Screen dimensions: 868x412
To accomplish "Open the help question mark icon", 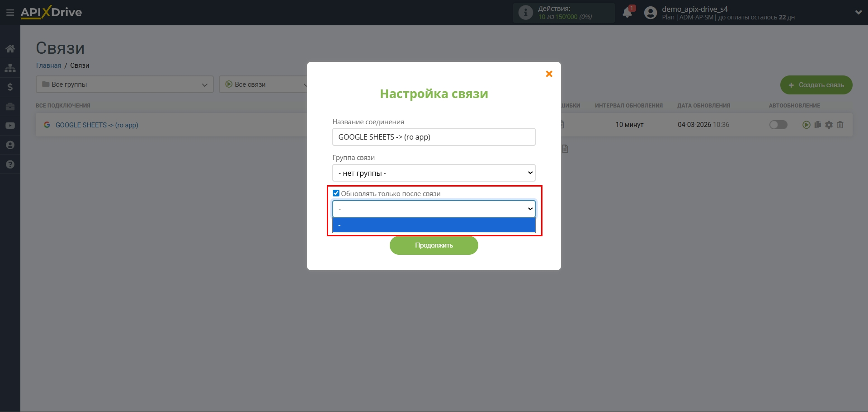I will pos(10,164).
